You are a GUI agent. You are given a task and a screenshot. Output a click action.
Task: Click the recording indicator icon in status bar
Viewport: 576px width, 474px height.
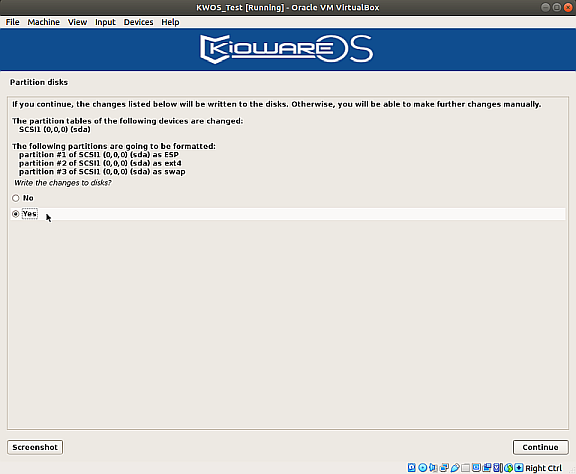487,467
